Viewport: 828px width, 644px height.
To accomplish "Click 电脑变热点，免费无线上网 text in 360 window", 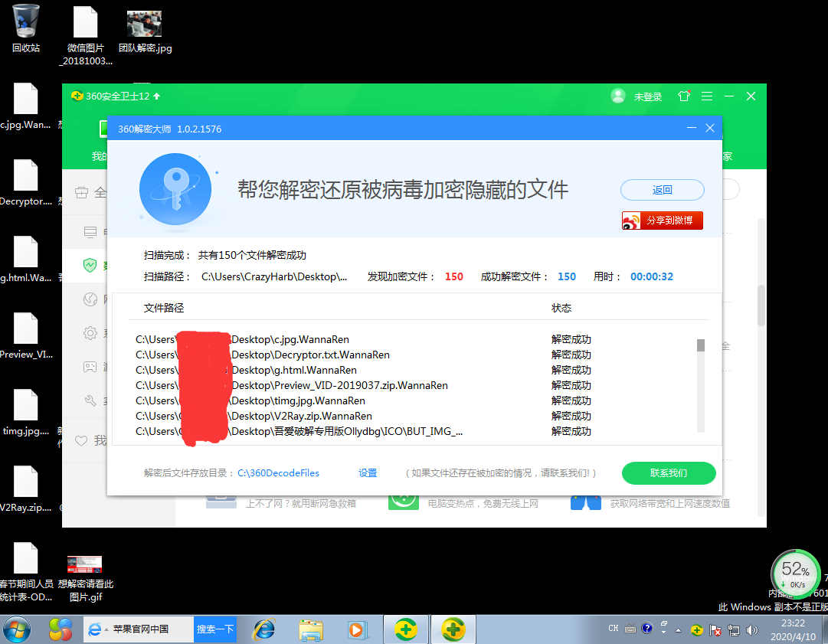I will pyautogui.click(x=483, y=504).
